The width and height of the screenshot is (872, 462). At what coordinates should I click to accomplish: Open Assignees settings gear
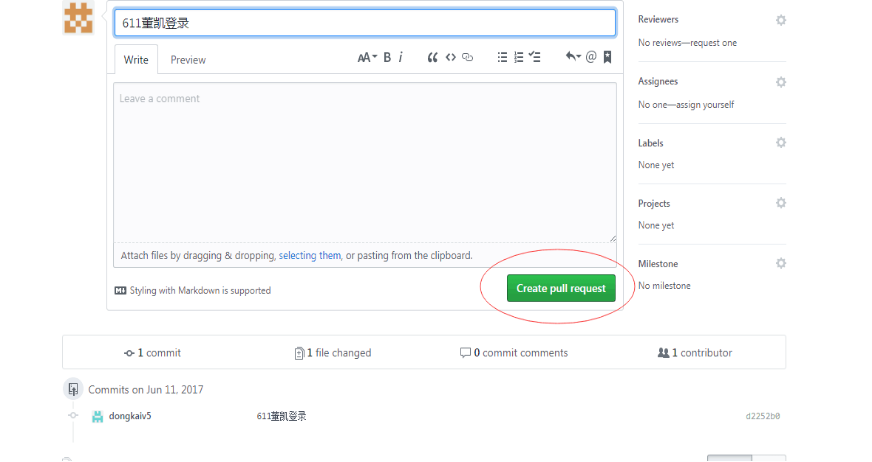(x=781, y=82)
